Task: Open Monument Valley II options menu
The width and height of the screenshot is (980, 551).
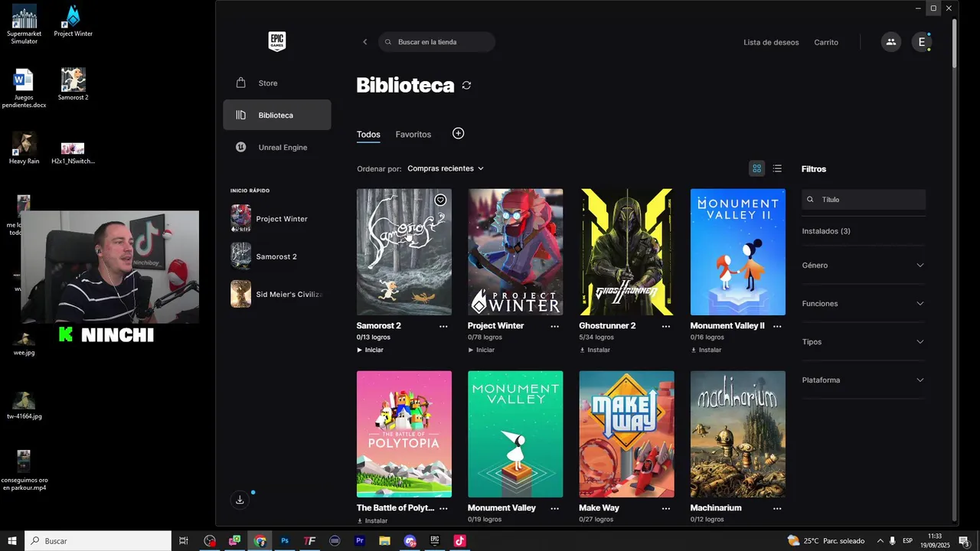Action: (x=777, y=326)
